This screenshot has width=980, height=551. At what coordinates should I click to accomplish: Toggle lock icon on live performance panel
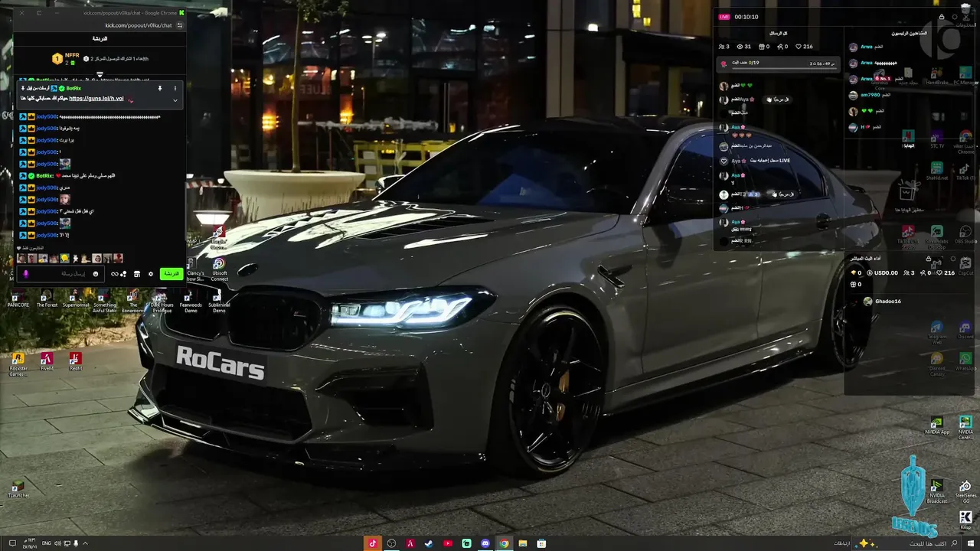928,259
